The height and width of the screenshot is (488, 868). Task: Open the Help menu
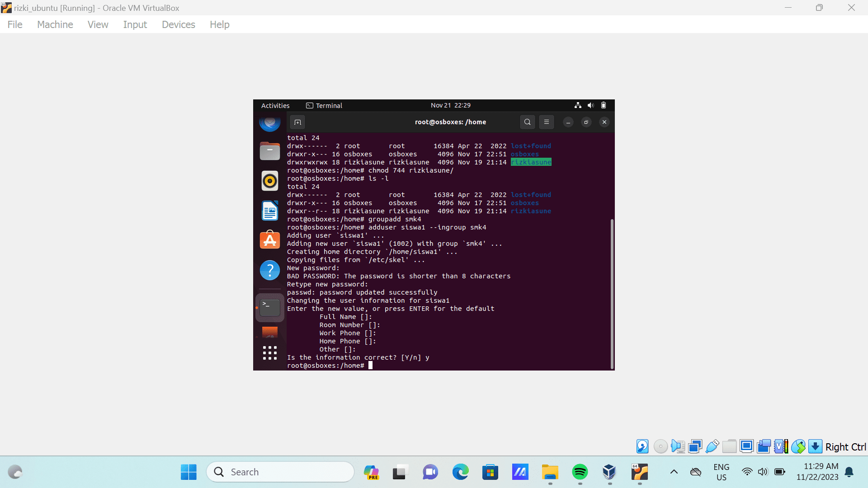click(x=220, y=24)
